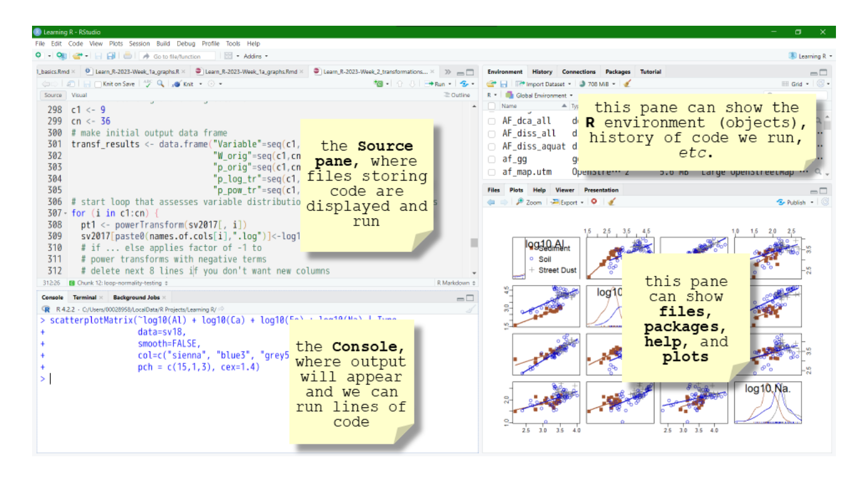This screenshot has height=482, width=868.
Task: Open the Grid view dropdown in Environment pane
Action: coord(796,83)
